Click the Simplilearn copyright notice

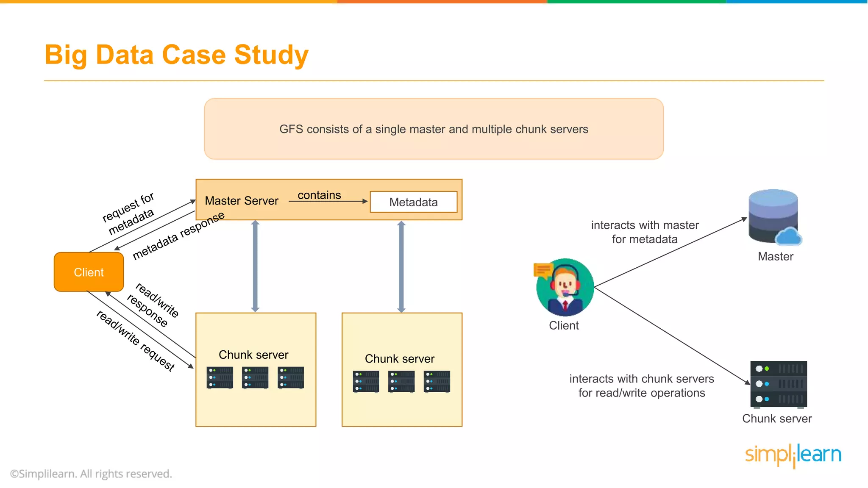[91, 474]
